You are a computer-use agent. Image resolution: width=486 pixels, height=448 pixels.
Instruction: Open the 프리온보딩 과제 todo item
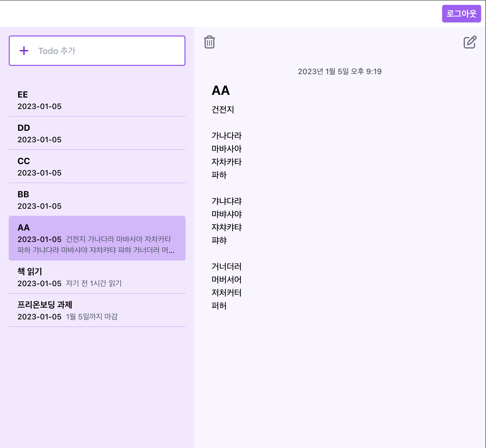97,310
